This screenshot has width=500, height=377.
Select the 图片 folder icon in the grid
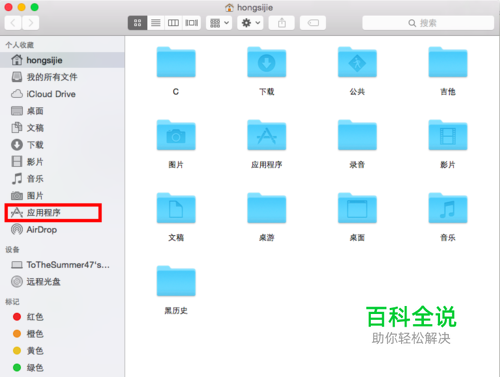pyautogui.click(x=176, y=135)
